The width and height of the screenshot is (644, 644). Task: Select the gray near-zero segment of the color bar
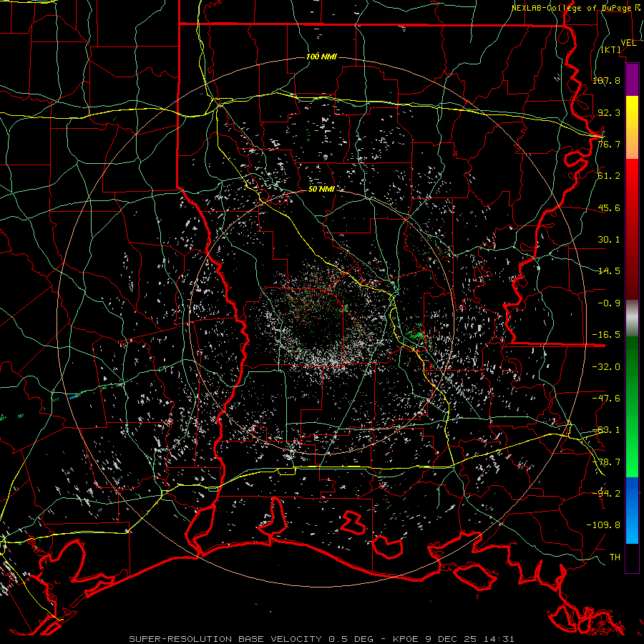[x=632, y=318]
